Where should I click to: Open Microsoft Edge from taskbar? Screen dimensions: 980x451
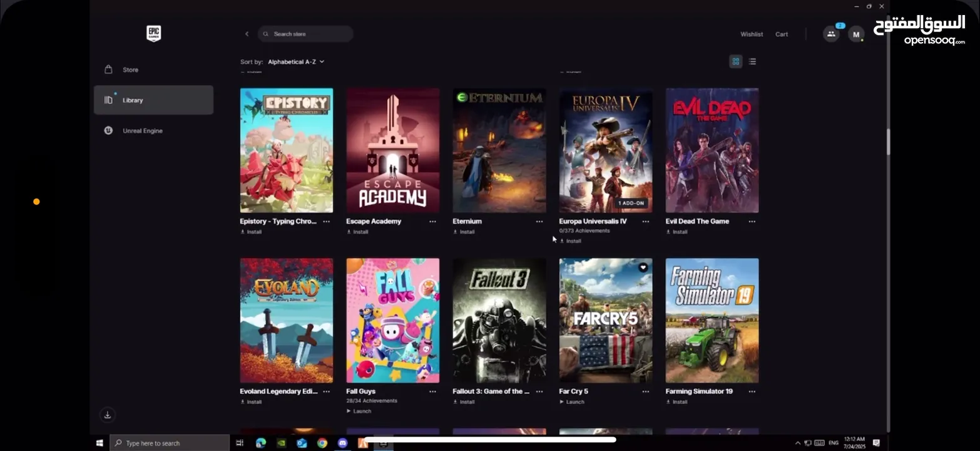pyautogui.click(x=261, y=443)
